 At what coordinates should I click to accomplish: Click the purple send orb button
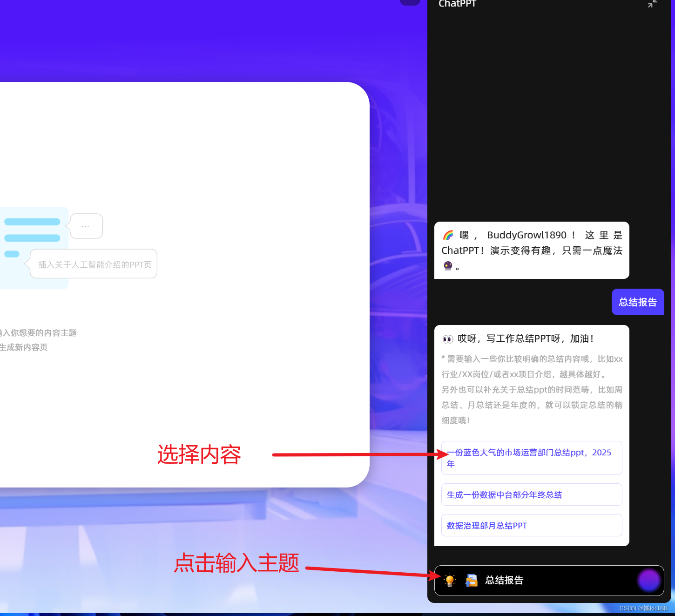pos(648,580)
